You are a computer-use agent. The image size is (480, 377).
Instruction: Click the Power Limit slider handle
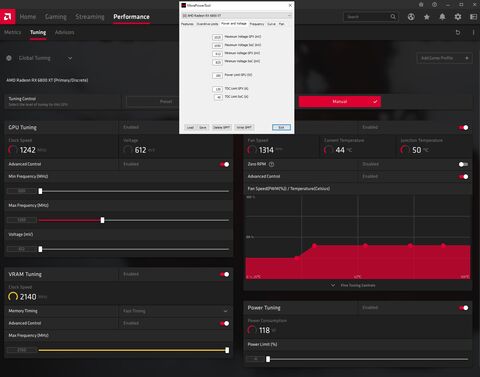pos(268,359)
